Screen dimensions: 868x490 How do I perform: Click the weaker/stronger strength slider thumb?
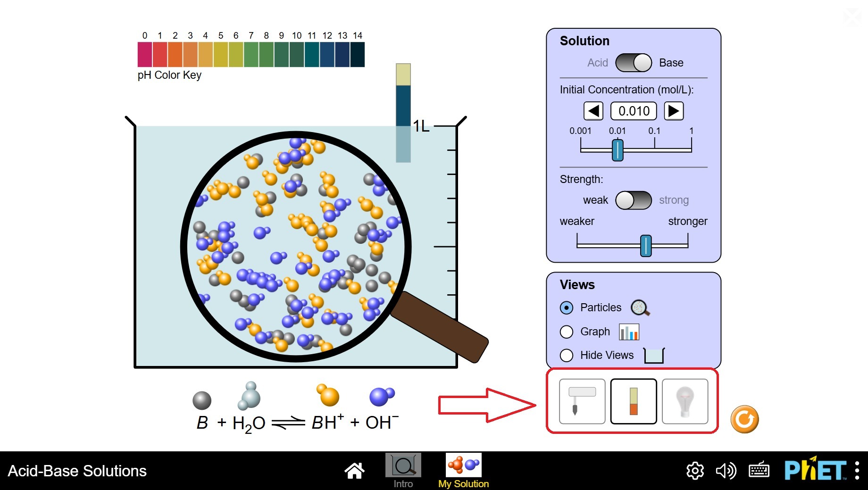point(646,246)
